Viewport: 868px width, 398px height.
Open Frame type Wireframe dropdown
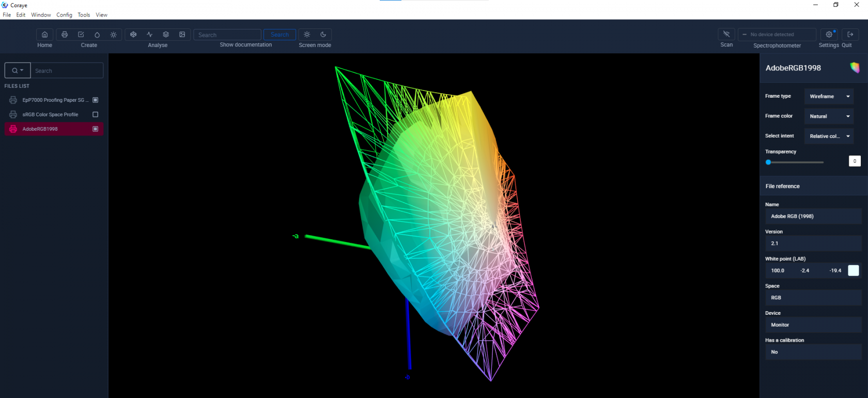click(x=829, y=96)
